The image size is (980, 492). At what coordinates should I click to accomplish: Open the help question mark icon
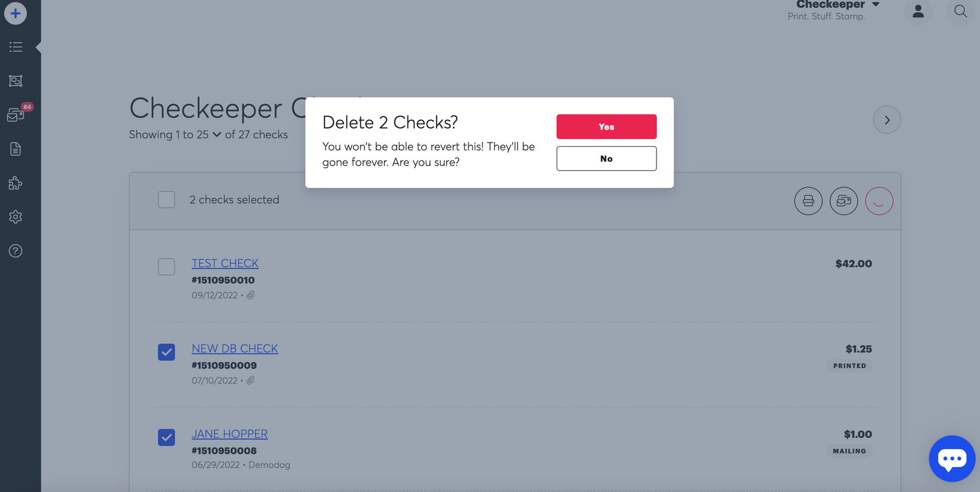16,251
